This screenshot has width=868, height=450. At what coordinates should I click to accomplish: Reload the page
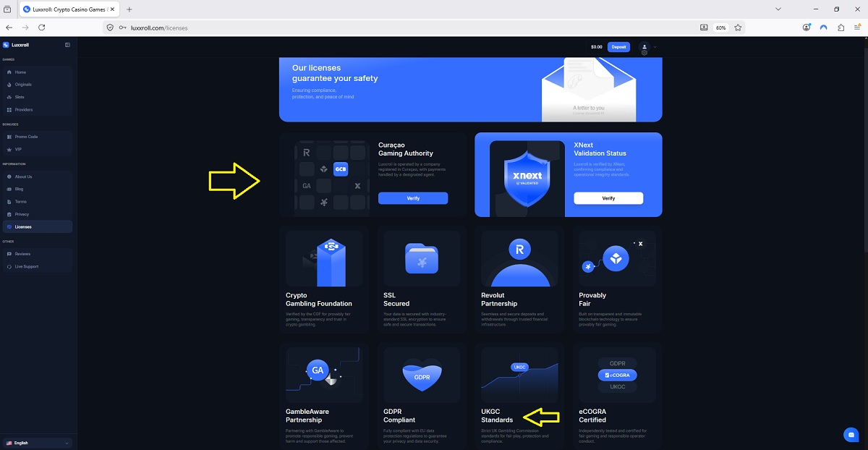point(42,27)
